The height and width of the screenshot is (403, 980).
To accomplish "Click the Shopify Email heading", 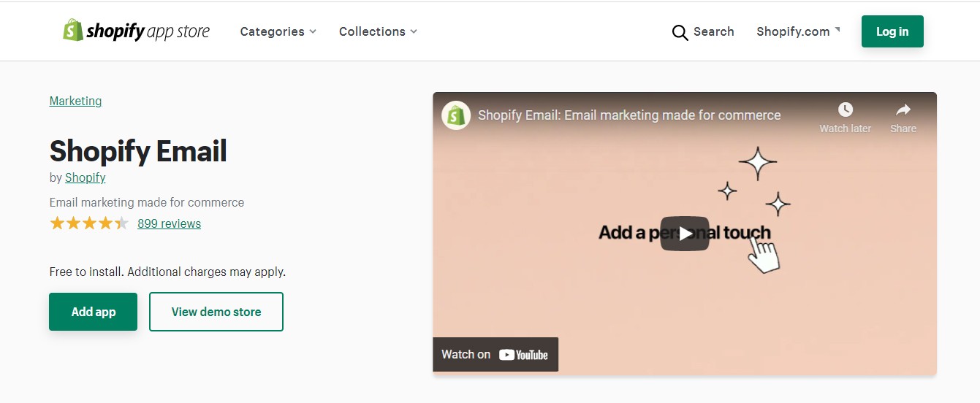I will point(138,151).
